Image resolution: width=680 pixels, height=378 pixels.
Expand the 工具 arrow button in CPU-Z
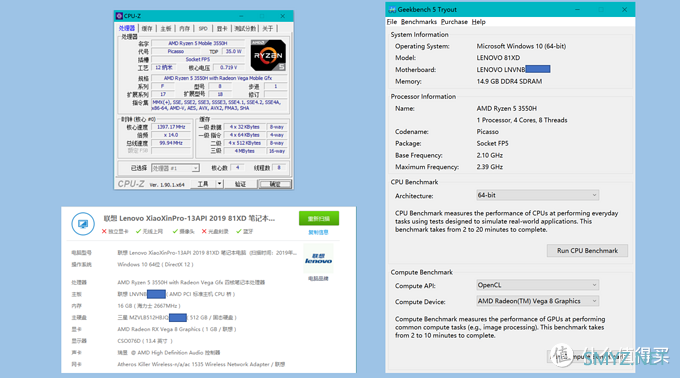coord(219,184)
